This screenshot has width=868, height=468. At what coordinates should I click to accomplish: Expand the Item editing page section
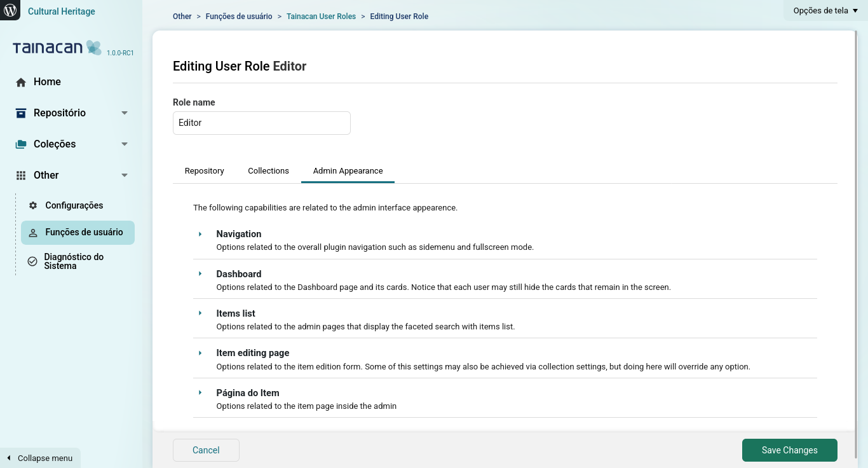coord(200,353)
